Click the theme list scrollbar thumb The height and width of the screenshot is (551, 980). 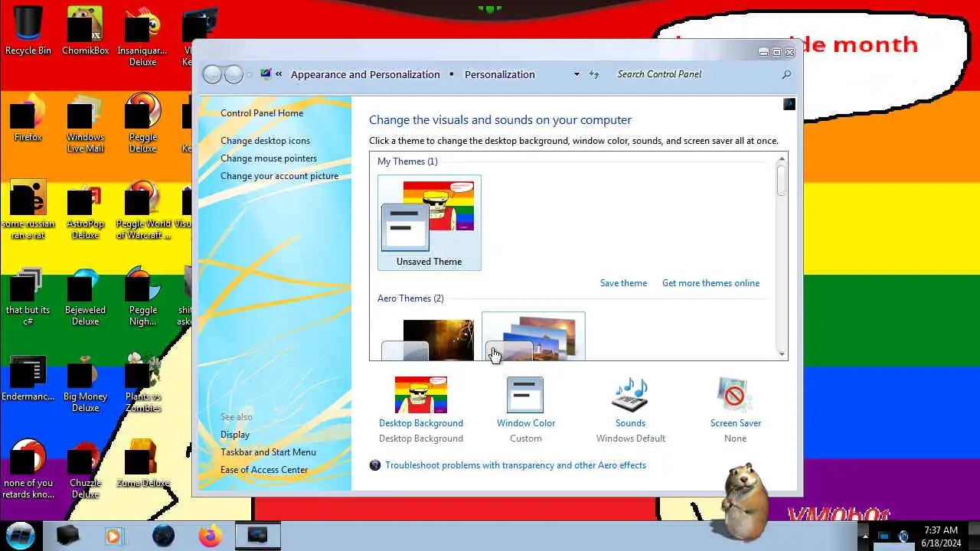[x=782, y=180]
